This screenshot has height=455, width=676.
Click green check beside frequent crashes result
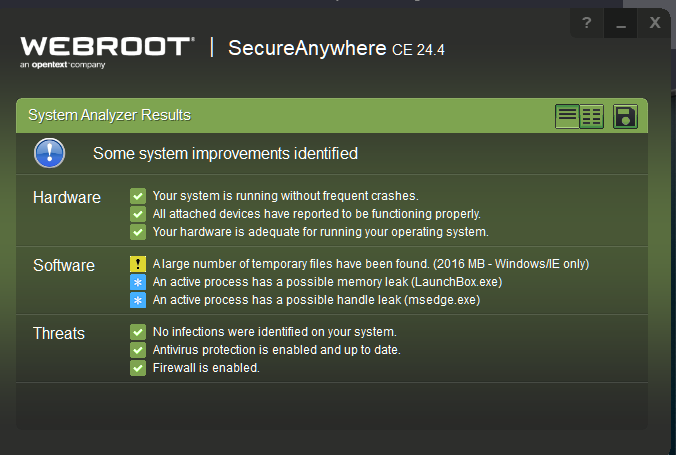tap(138, 196)
